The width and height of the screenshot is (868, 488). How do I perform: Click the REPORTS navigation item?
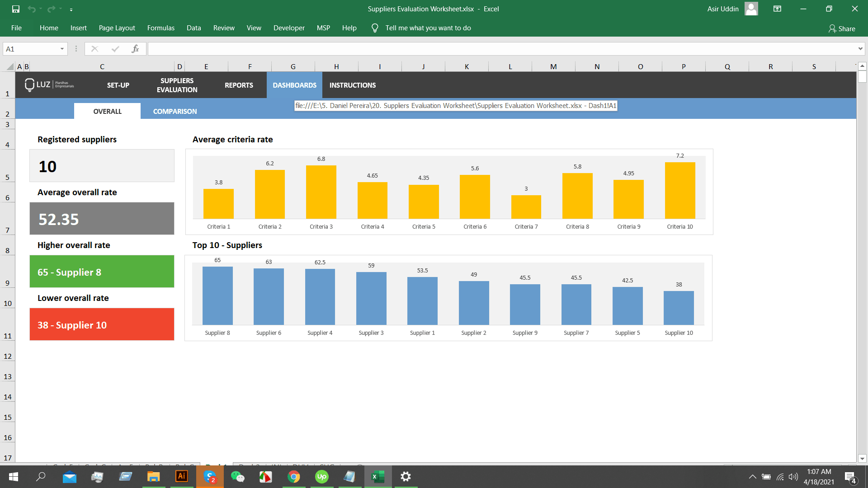pyautogui.click(x=239, y=85)
